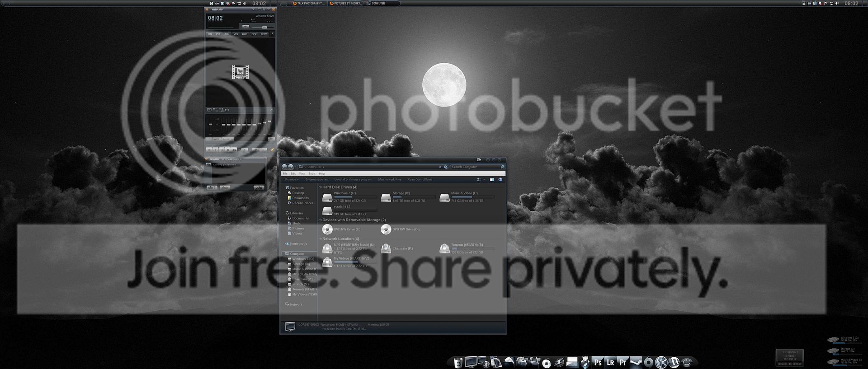
Task: Launch Lightroom from the dock
Action: pos(610,362)
